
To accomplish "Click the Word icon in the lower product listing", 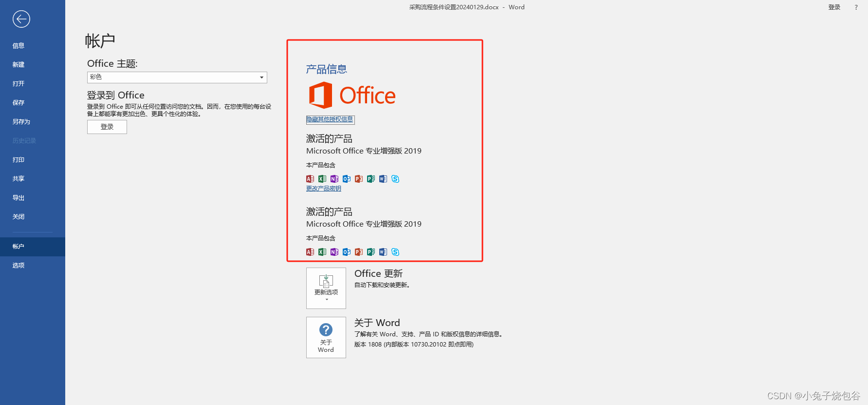I will [383, 252].
